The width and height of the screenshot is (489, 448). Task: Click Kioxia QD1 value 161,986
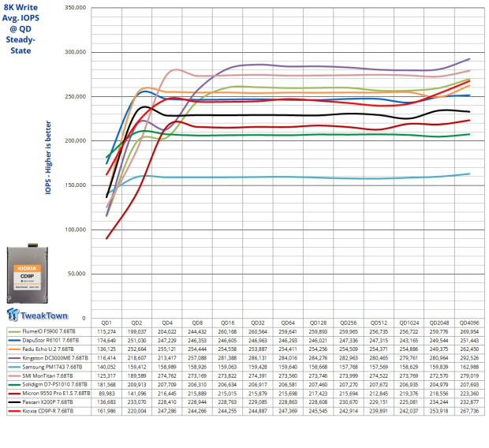click(x=106, y=411)
